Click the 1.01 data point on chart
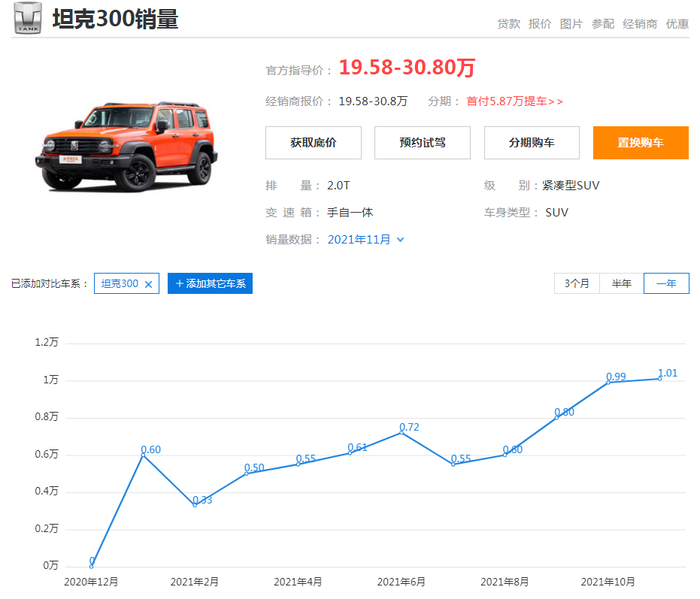This screenshot has width=700, height=599. 660,379
